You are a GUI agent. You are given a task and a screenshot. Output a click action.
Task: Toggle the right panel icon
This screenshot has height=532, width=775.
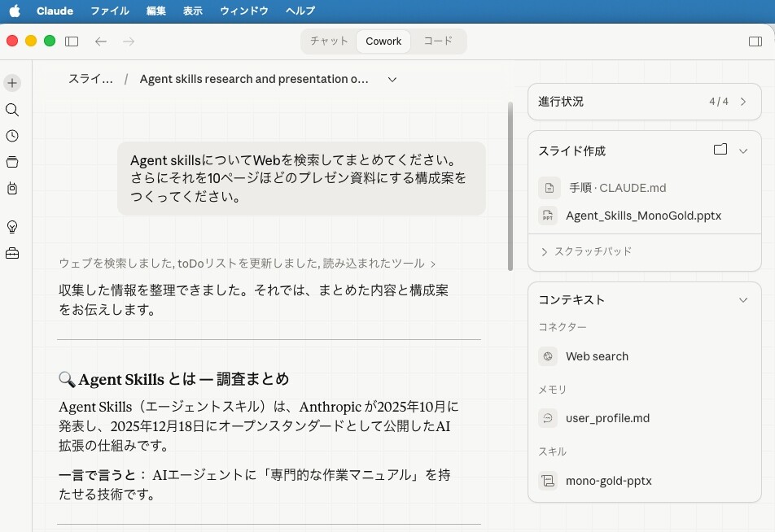(x=755, y=41)
